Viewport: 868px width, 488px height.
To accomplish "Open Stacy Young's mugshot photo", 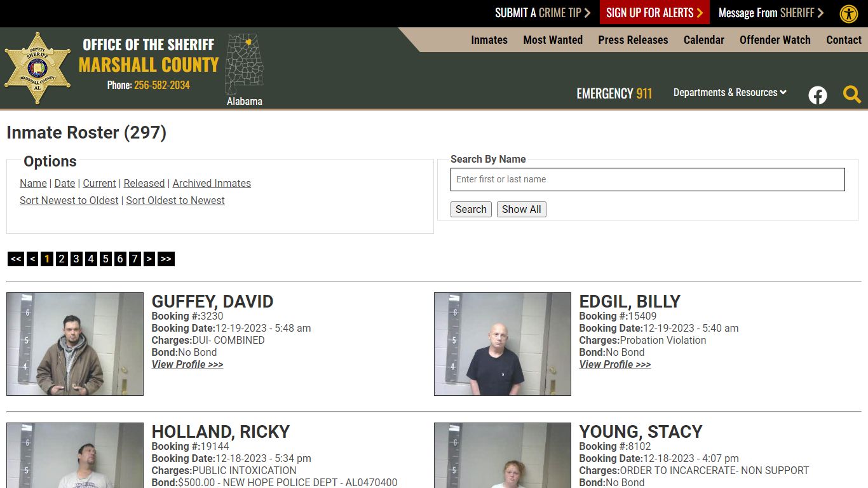I will [x=503, y=455].
